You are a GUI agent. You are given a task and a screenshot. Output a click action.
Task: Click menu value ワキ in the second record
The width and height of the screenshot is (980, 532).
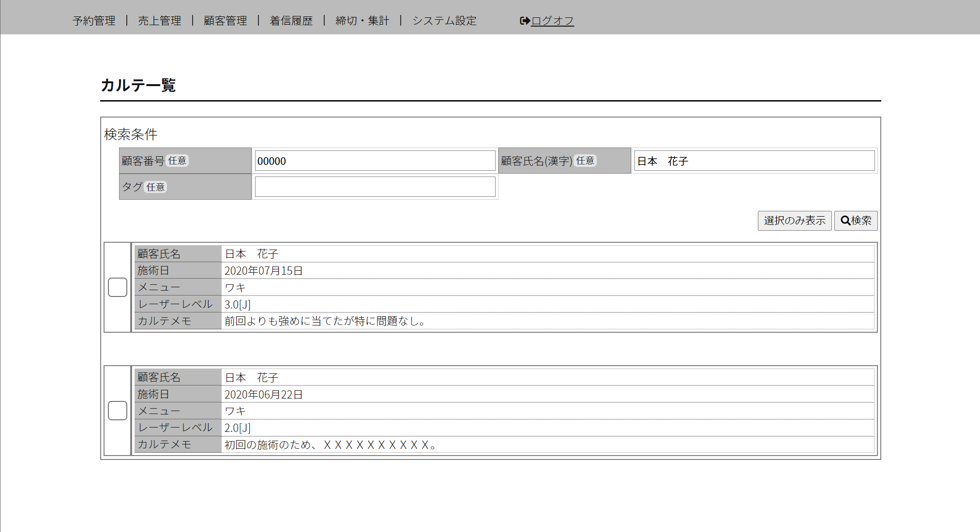235,411
